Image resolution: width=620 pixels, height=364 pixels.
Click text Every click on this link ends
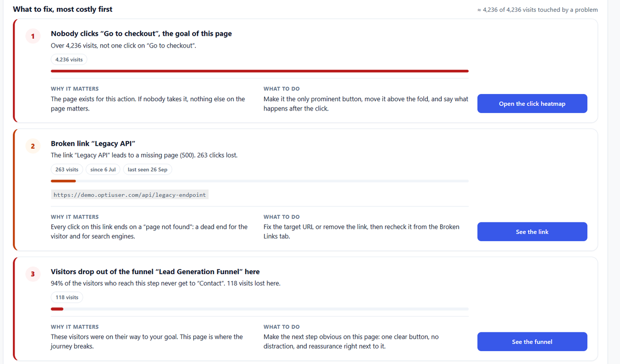click(149, 231)
